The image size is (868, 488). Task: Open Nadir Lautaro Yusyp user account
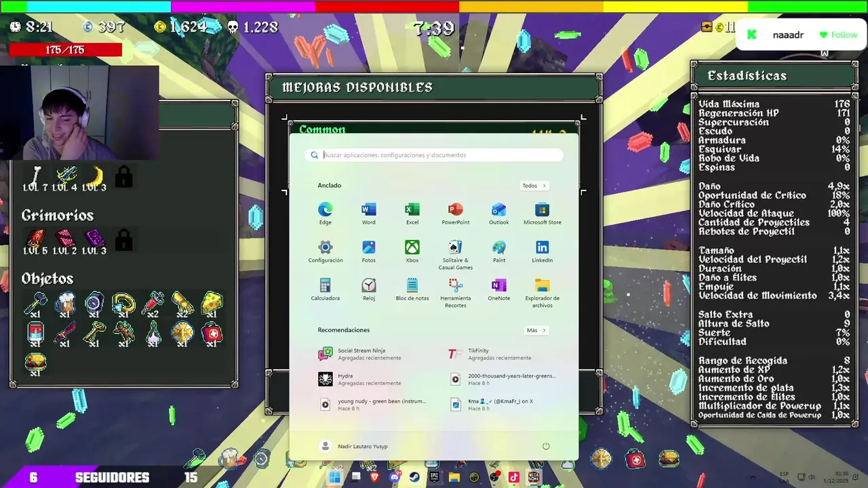[353, 446]
